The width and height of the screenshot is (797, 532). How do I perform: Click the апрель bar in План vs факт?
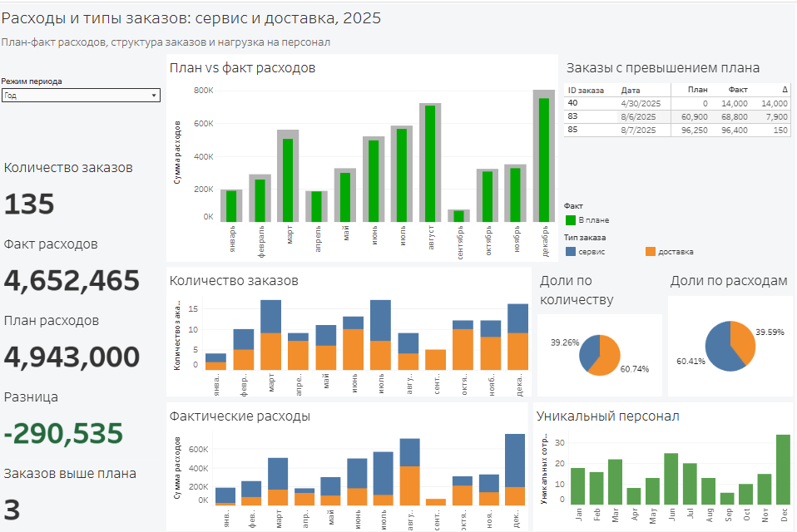(316, 207)
